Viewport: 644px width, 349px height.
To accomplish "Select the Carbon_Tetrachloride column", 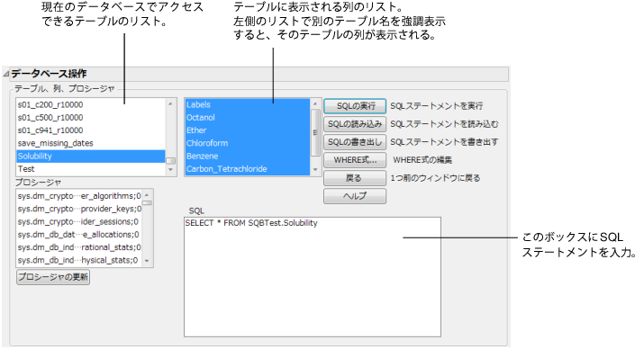I will coord(248,168).
